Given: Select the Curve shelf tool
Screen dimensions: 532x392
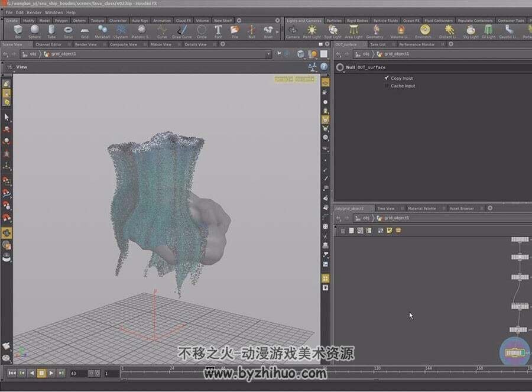Looking at the screenshot, I should pyautogui.click(x=162, y=31).
